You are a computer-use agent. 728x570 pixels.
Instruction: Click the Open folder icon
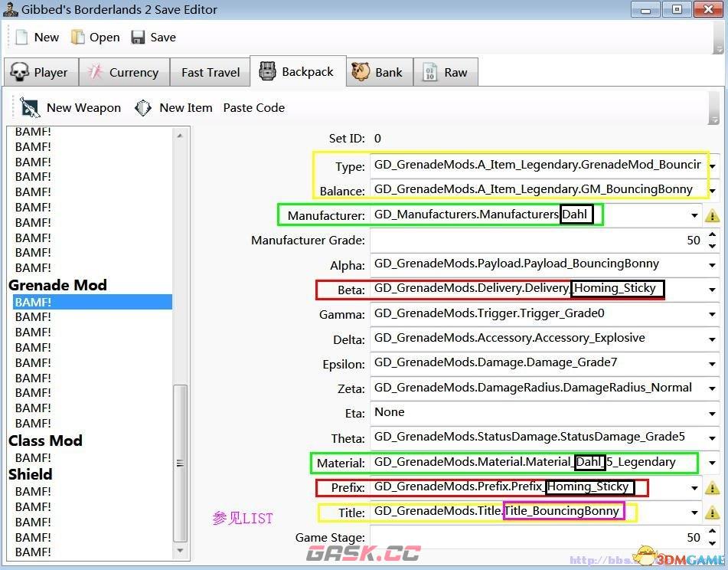click(x=77, y=38)
